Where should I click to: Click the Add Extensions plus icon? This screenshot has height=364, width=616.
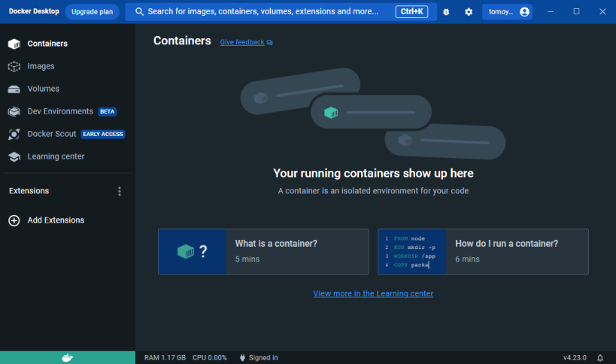[14, 220]
